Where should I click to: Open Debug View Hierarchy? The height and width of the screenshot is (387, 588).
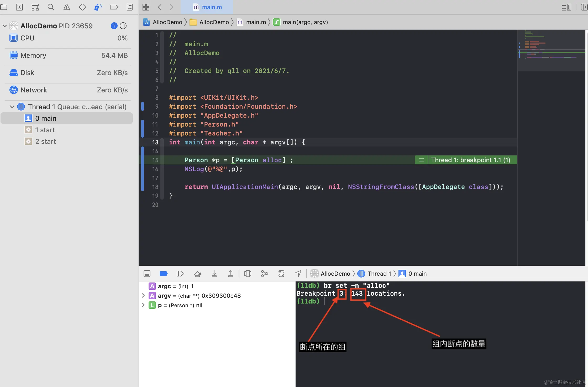(x=248, y=274)
